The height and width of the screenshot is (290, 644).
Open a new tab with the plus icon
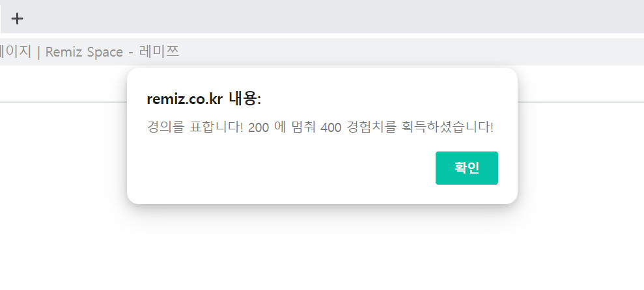[x=17, y=18]
